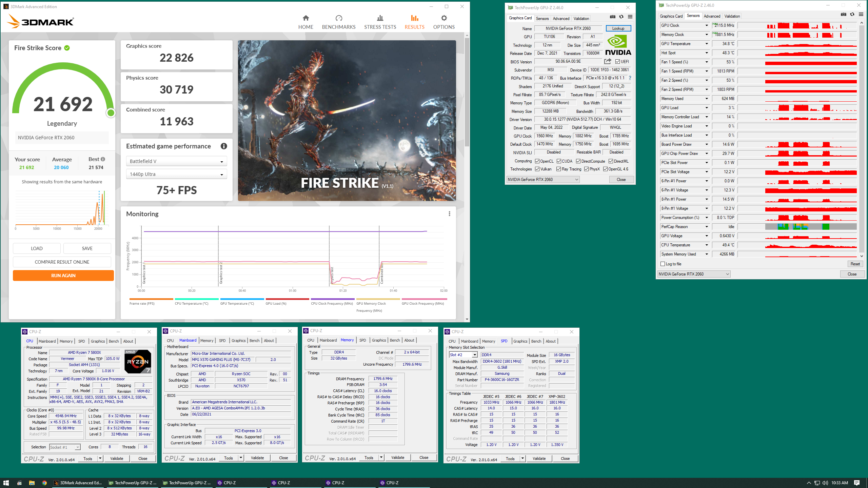Open GPU selector dropdown in GPU-Z Graphics Card window
Viewport: 868px width, 488px height.
pyautogui.click(x=543, y=180)
